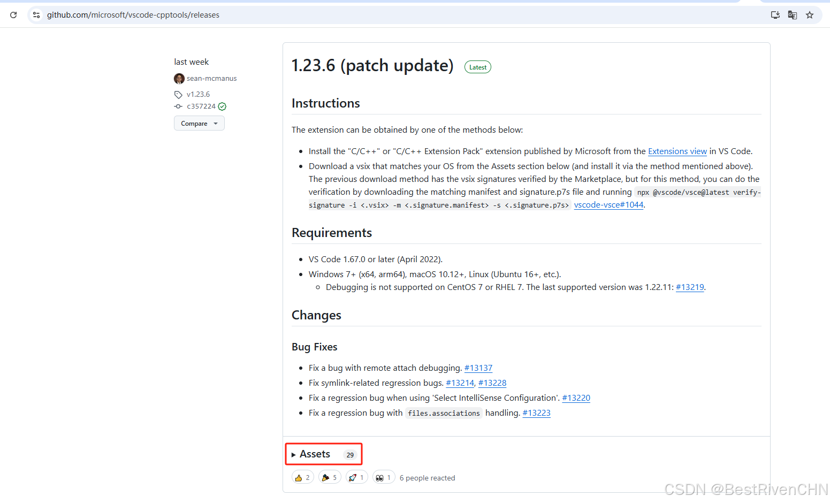Open issue #13223 link

coord(537,413)
